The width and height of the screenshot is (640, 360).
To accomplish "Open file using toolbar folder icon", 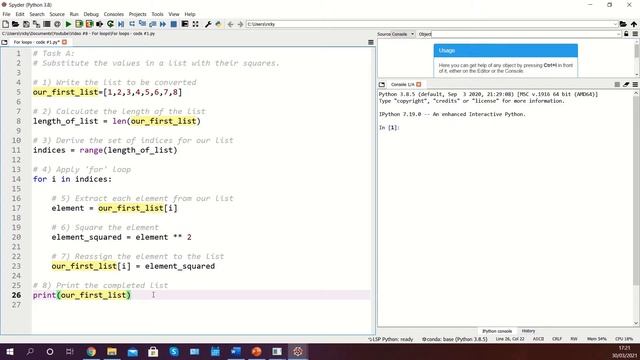I will 16,24.
